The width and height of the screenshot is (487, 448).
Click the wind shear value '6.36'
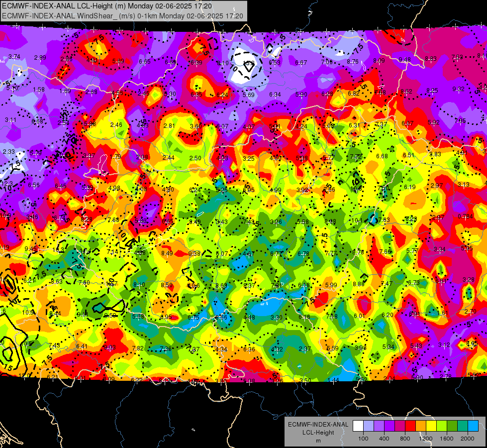[249, 349]
